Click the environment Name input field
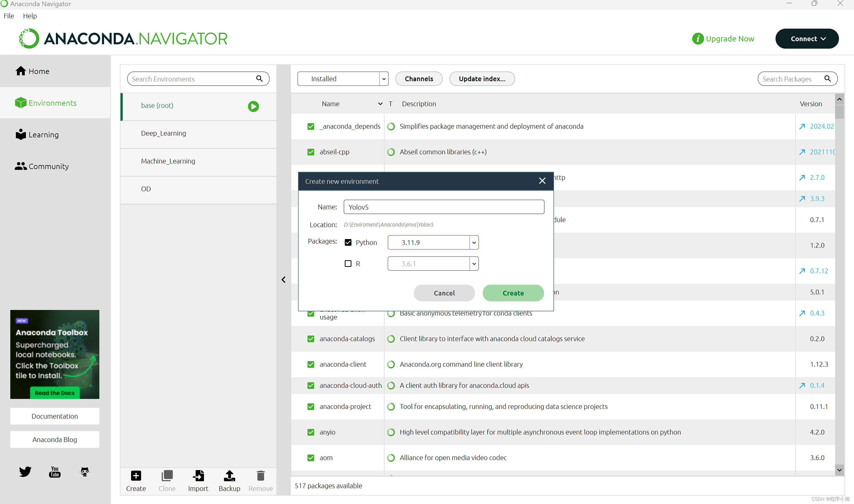 tap(444, 207)
